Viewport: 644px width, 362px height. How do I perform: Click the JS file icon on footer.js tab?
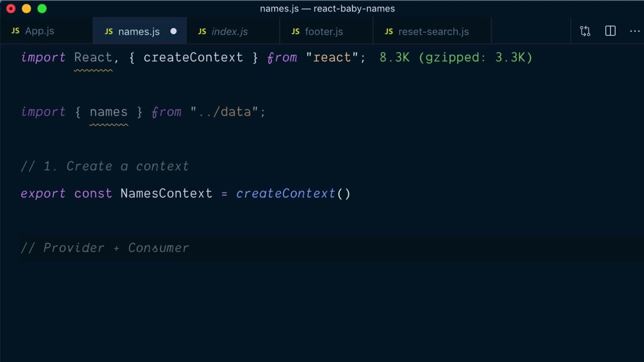(x=295, y=31)
